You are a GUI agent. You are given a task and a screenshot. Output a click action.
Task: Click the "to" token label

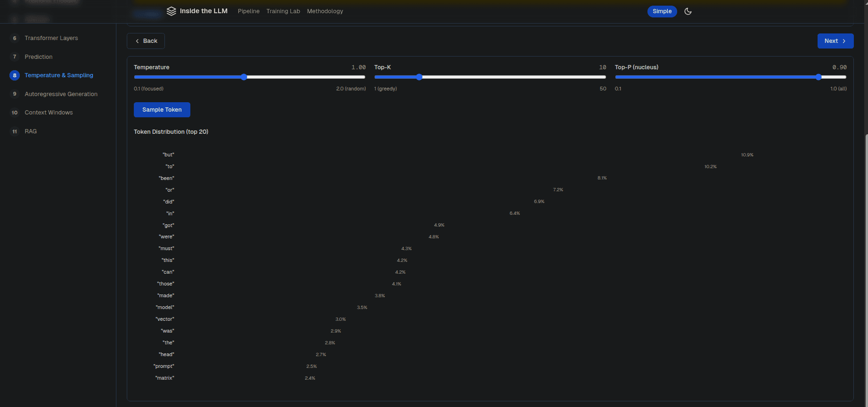point(170,167)
